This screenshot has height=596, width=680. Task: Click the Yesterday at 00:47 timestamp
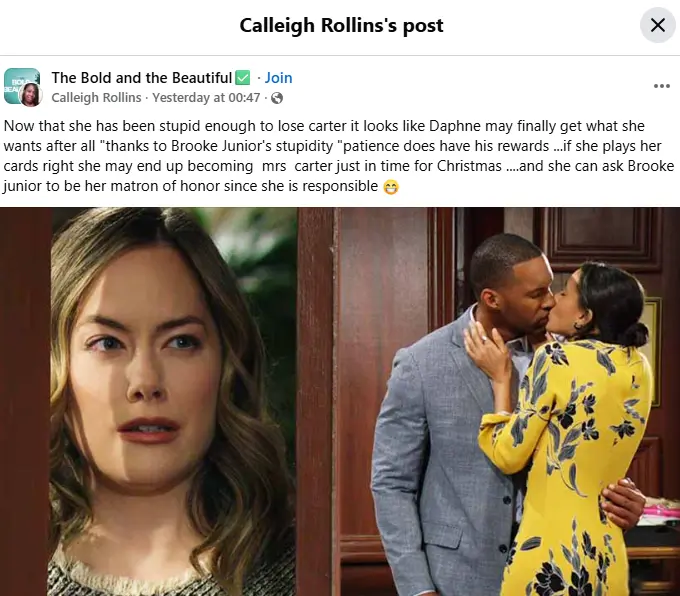[206, 98]
